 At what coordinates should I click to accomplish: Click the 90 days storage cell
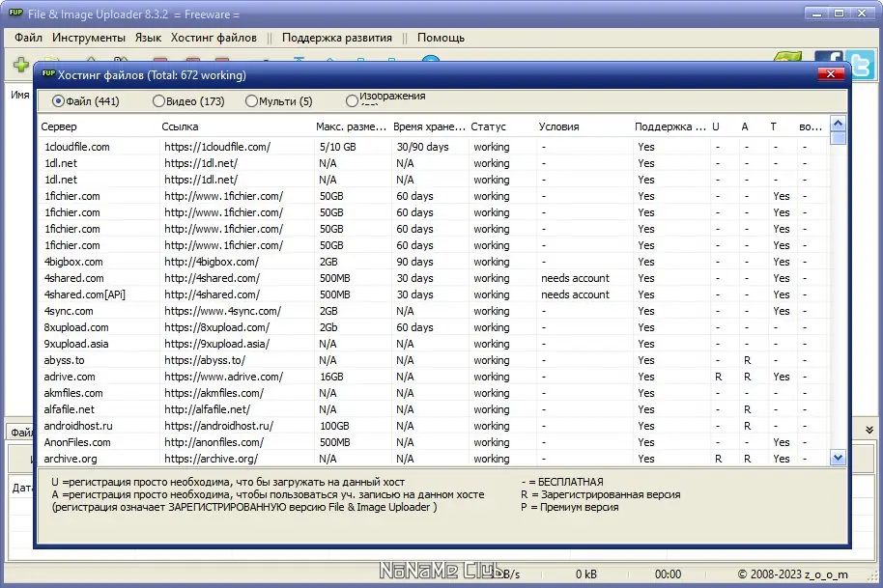(x=414, y=262)
